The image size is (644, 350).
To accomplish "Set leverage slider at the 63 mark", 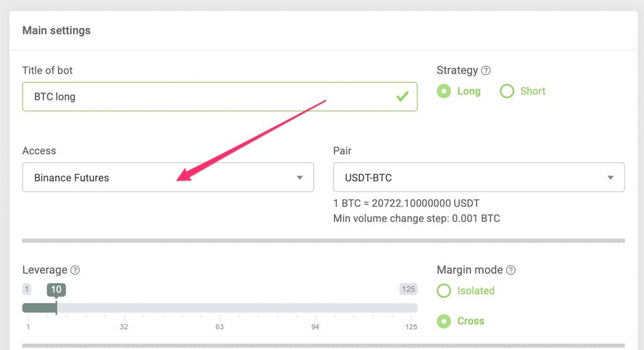I will coord(219,308).
